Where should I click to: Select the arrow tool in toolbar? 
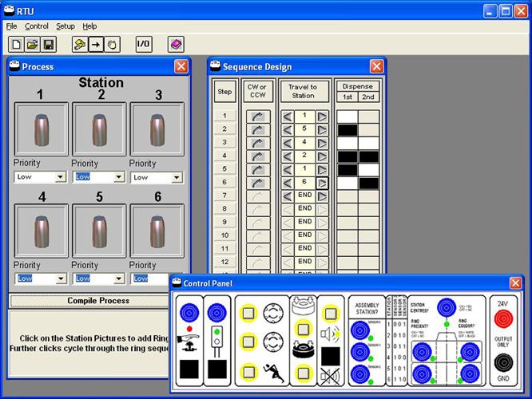96,44
